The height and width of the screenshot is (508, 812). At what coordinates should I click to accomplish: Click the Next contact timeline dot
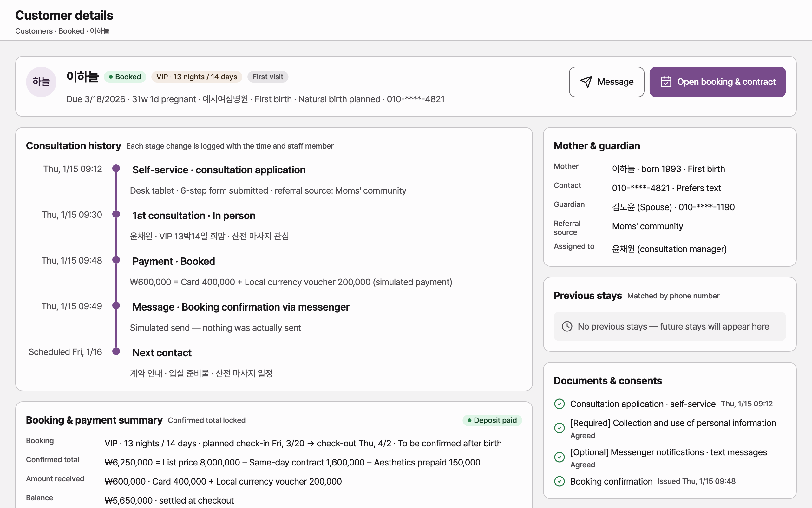click(116, 351)
